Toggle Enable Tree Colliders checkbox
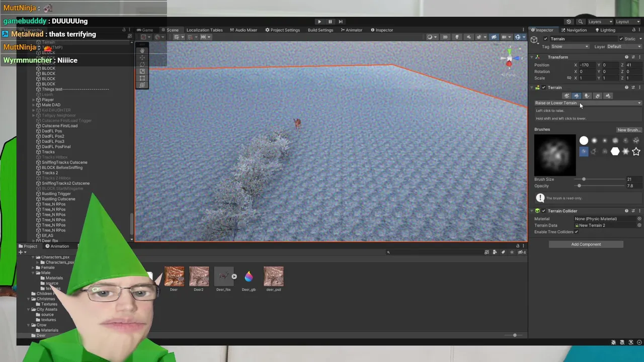Viewport: 644px width, 362px height. pos(576,232)
